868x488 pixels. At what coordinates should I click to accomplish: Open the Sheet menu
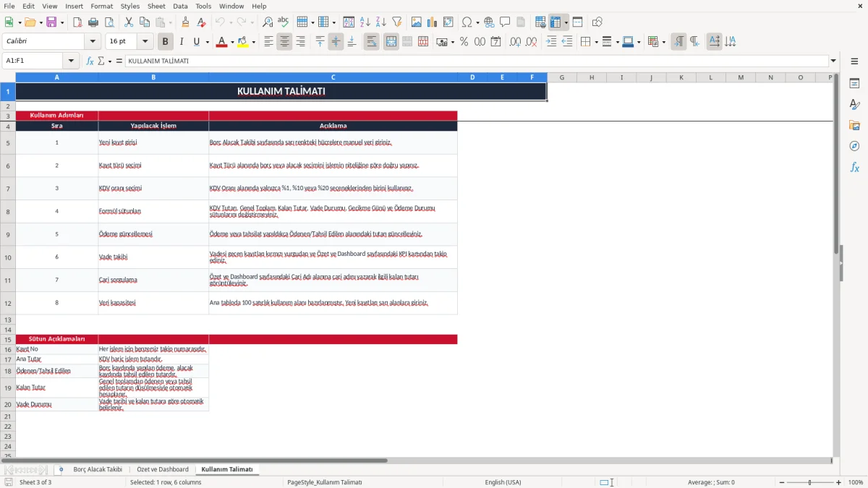coord(156,6)
